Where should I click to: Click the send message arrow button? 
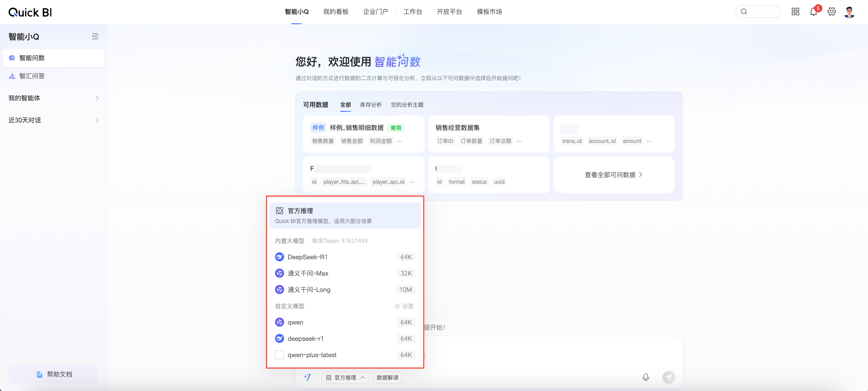(x=669, y=377)
